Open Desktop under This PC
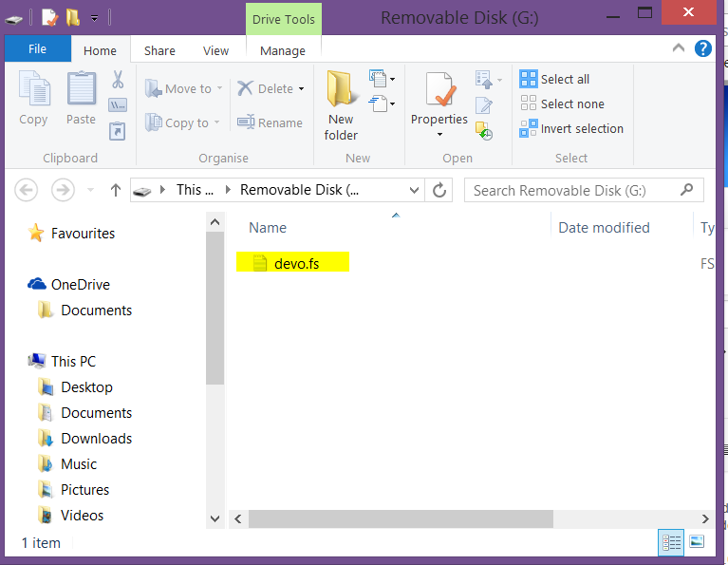This screenshot has width=728, height=565. 75,386
